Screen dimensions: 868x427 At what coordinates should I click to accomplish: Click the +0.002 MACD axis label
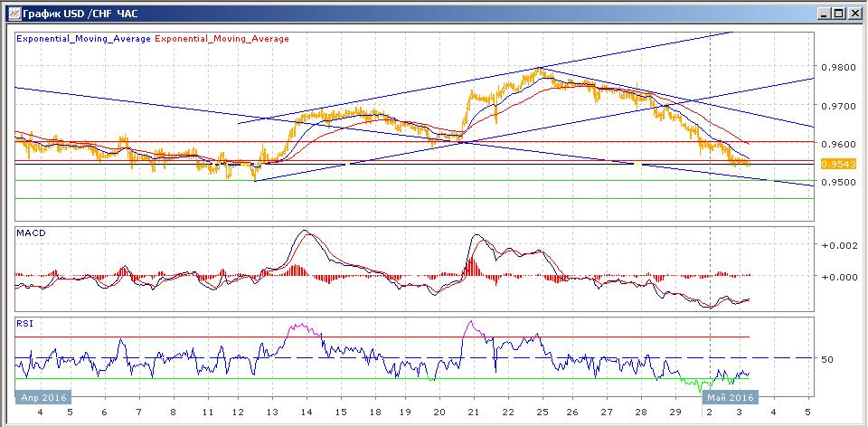coord(842,245)
